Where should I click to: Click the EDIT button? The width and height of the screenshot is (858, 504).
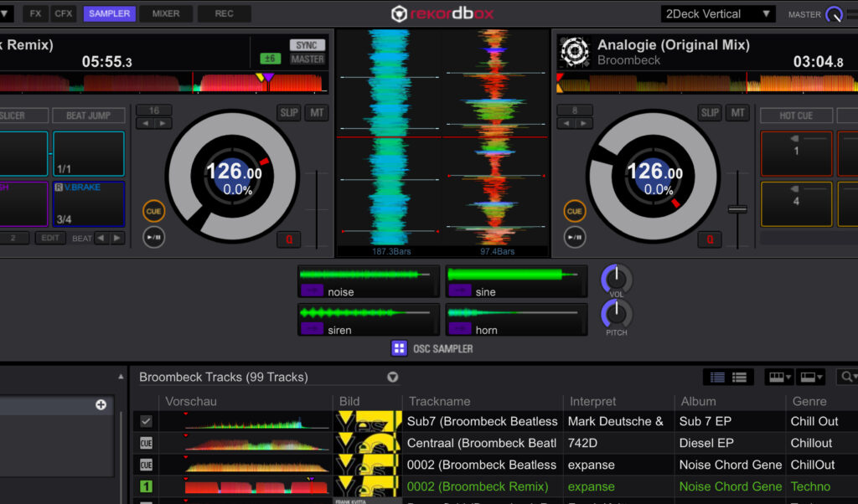[49, 238]
